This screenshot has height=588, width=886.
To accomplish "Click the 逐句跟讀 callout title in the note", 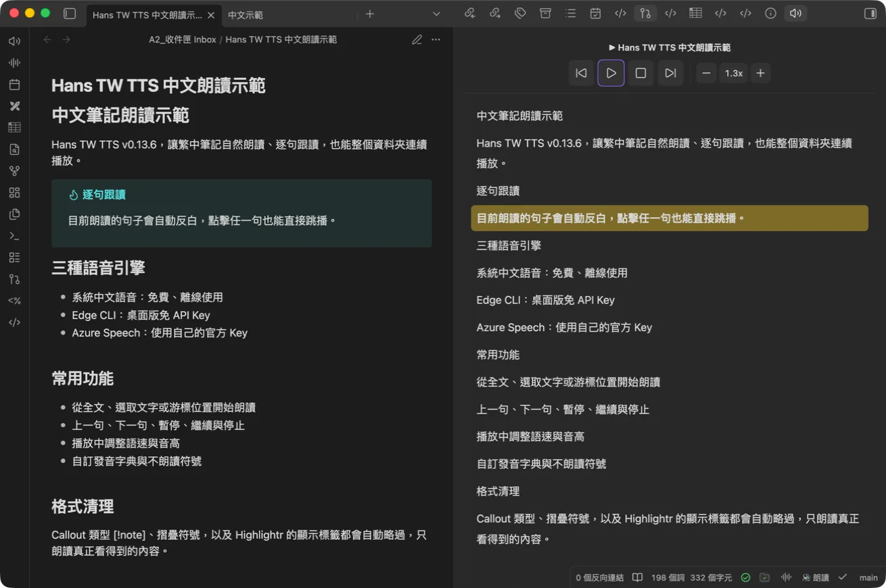I will click(x=104, y=195).
